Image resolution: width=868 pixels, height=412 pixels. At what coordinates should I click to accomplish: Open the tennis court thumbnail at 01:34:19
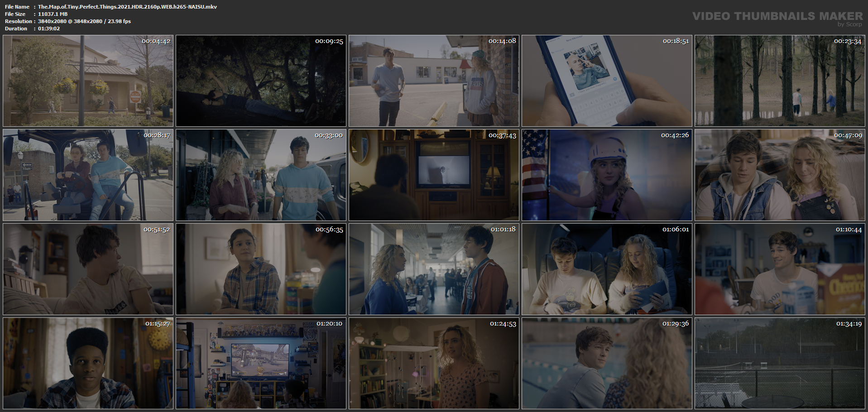coord(780,364)
